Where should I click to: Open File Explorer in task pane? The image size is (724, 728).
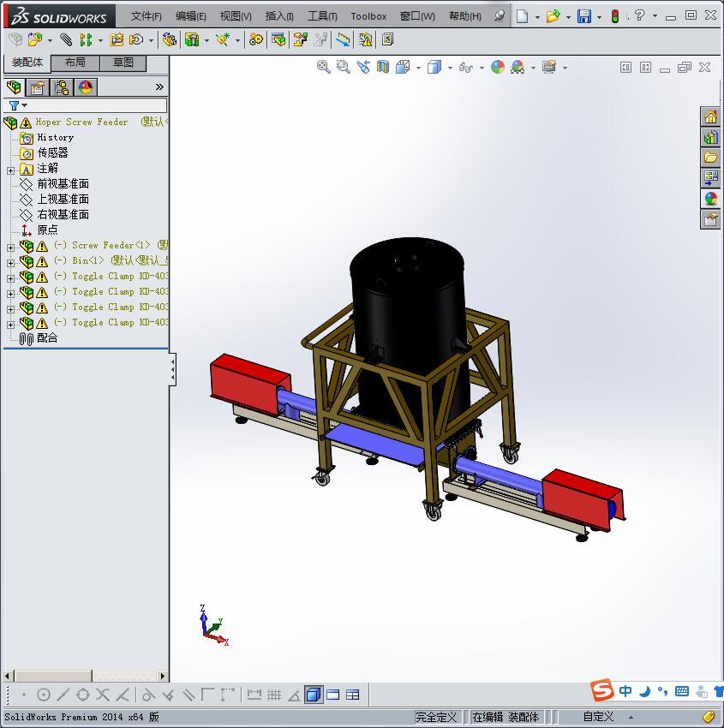pyautogui.click(x=710, y=158)
